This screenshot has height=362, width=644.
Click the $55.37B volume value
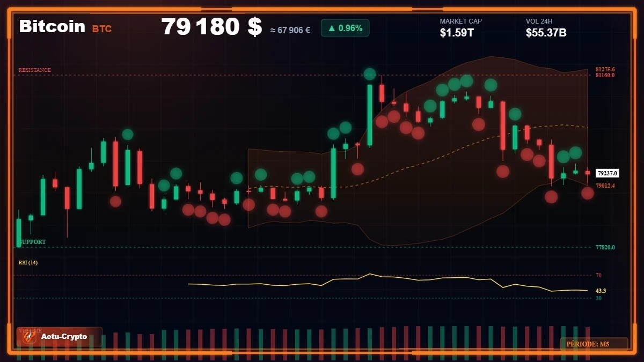(546, 33)
